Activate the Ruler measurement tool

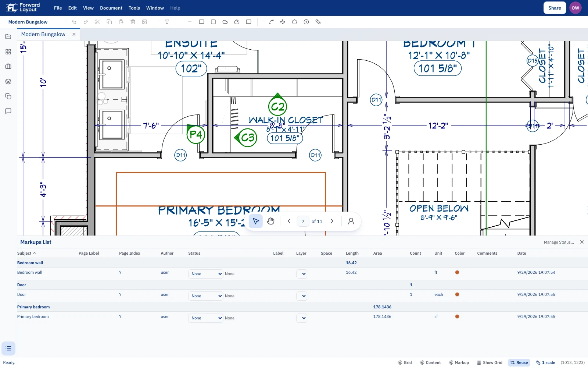[318, 22]
